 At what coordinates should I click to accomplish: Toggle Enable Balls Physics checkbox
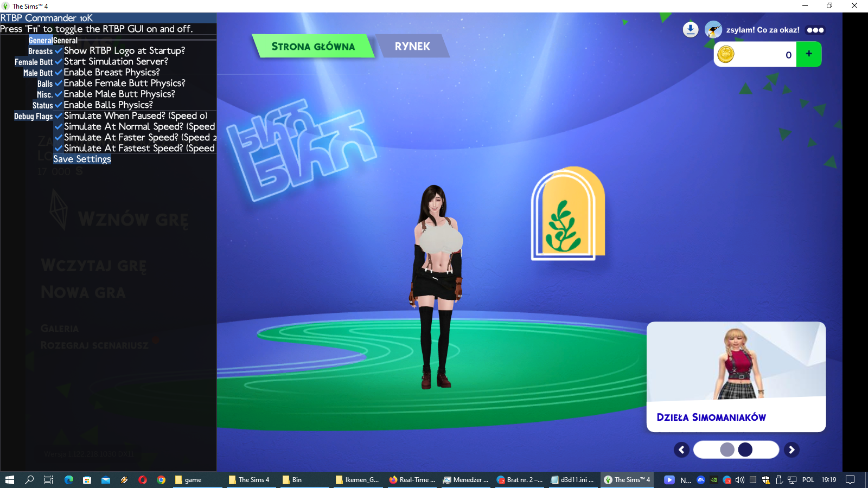point(59,105)
